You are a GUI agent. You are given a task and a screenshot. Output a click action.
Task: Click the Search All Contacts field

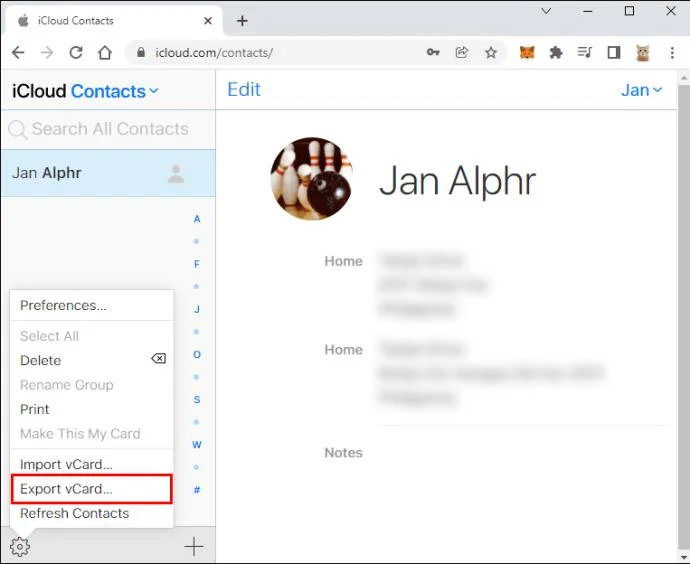click(108, 129)
